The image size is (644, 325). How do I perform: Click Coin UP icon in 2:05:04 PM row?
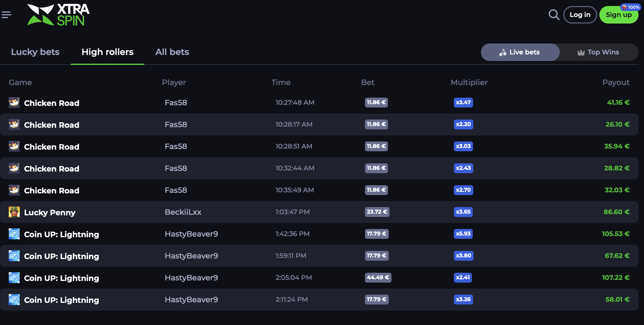click(14, 278)
